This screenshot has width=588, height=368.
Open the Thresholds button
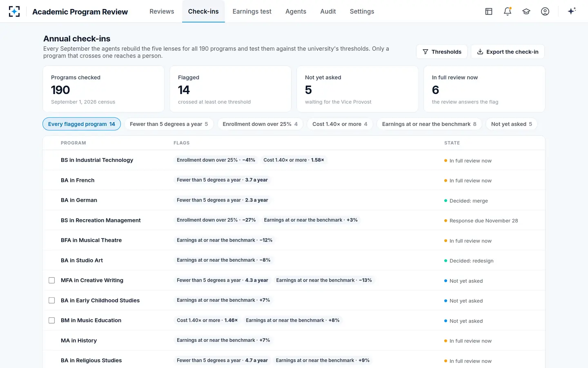442,52
